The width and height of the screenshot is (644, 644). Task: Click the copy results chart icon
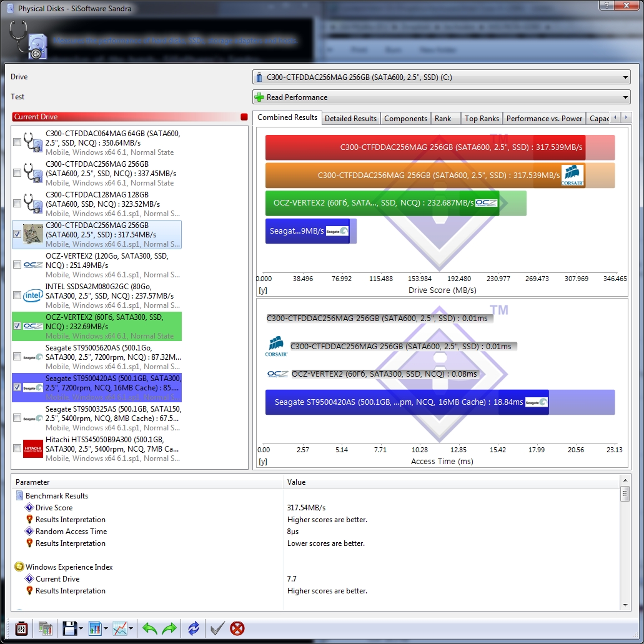click(x=46, y=628)
